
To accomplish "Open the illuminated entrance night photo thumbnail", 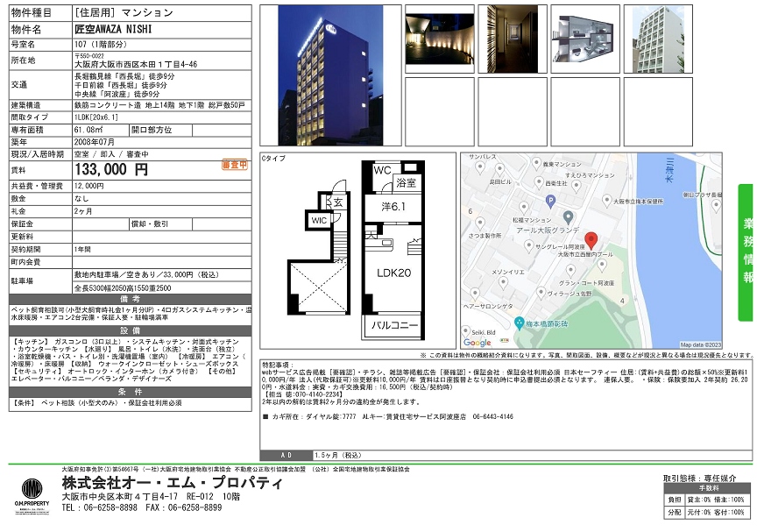I will (x=438, y=39).
